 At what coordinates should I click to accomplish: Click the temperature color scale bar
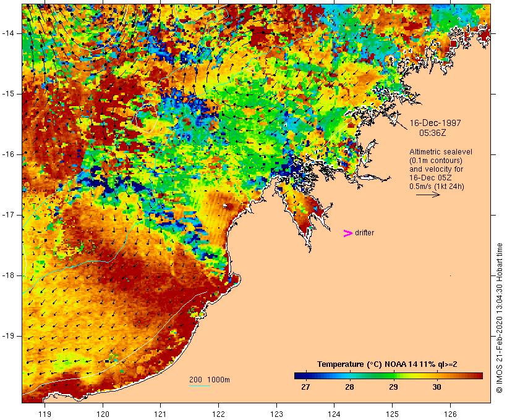coord(388,376)
